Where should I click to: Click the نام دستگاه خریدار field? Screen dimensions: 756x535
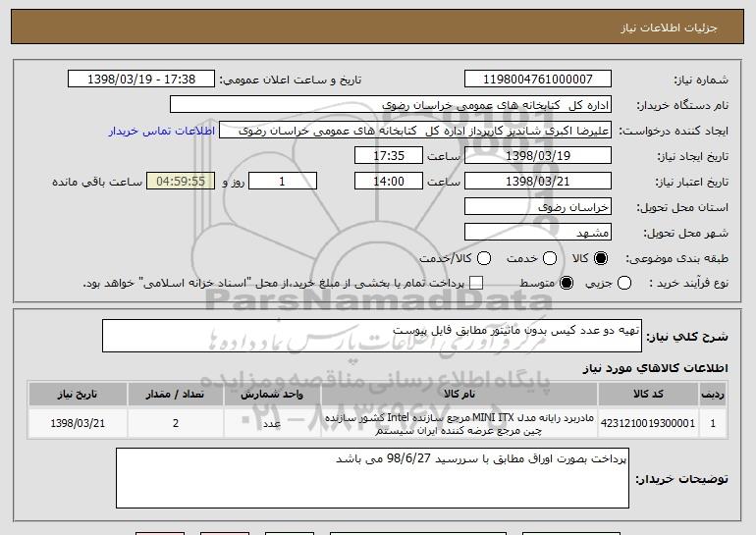[390, 105]
